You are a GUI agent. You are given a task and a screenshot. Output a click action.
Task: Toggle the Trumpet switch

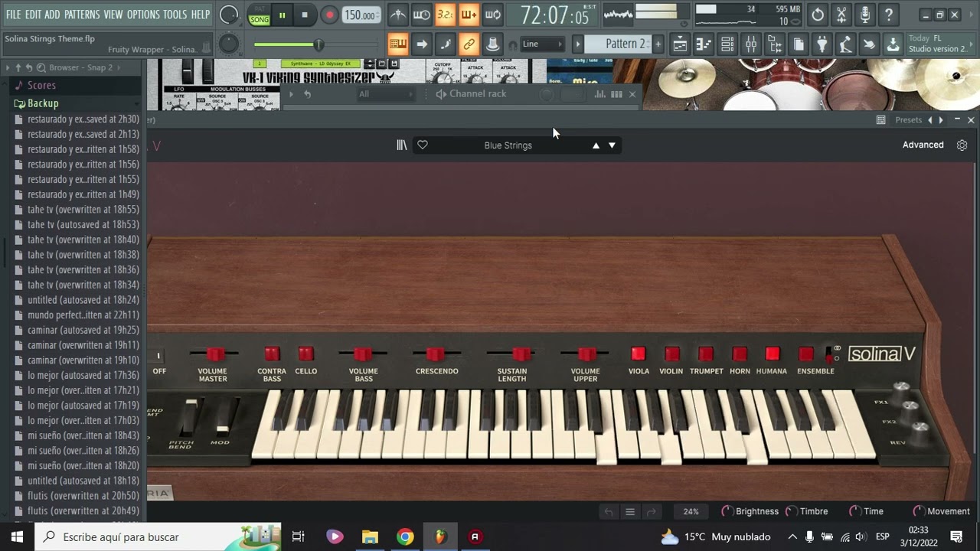(x=706, y=354)
